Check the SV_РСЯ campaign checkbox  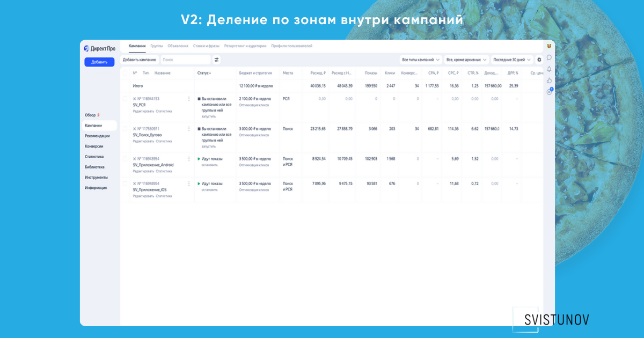click(125, 99)
